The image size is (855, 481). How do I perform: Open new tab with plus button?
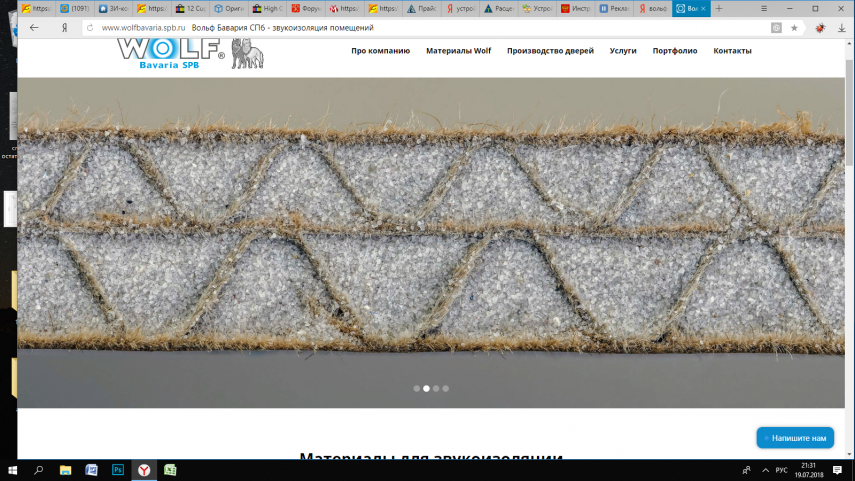click(x=718, y=8)
